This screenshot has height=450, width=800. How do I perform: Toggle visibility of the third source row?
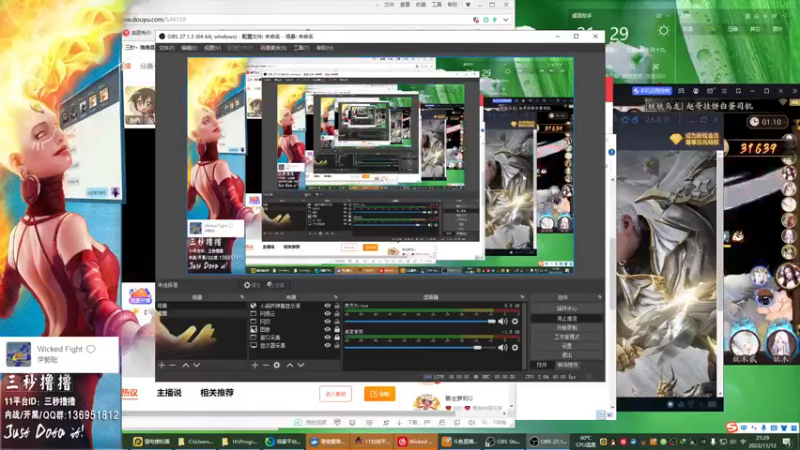[x=328, y=322]
